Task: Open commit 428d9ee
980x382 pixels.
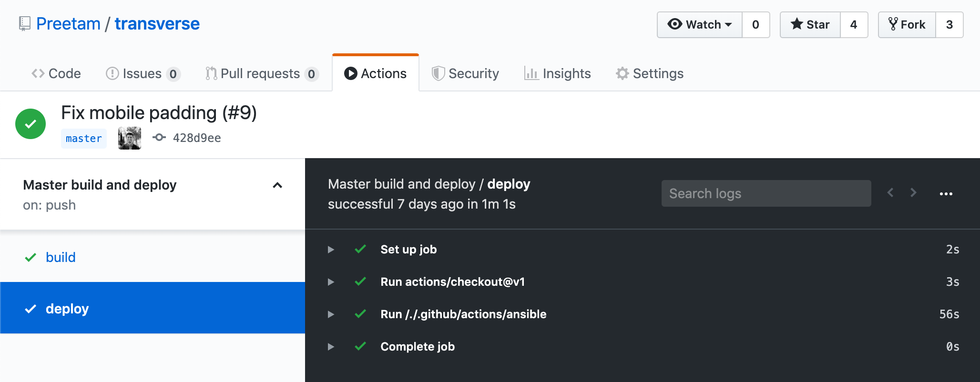Action: tap(197, 138)
